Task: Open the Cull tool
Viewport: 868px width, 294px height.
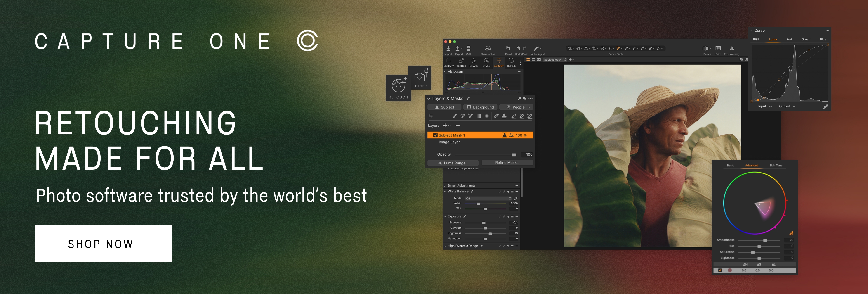Action: [x=468, y=48]
